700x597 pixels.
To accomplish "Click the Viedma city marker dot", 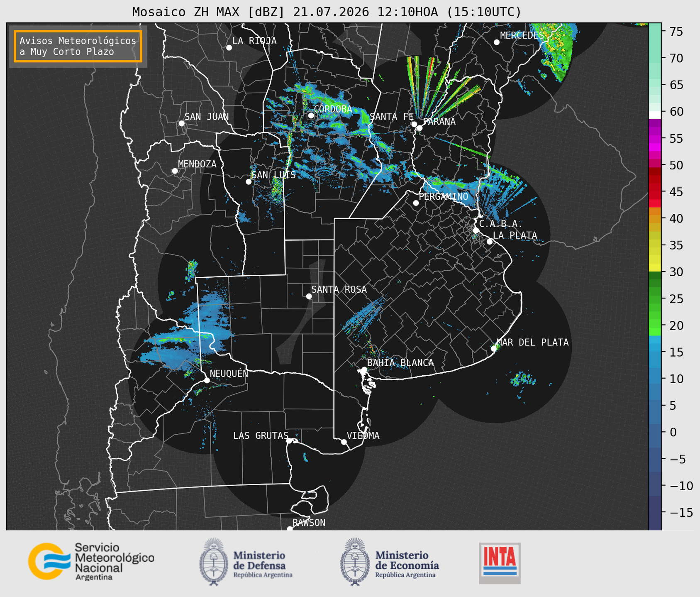I will point(344,442).
